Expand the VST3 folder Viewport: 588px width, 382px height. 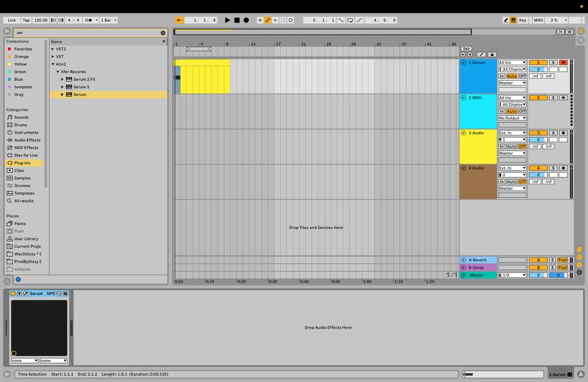(53, 49)
